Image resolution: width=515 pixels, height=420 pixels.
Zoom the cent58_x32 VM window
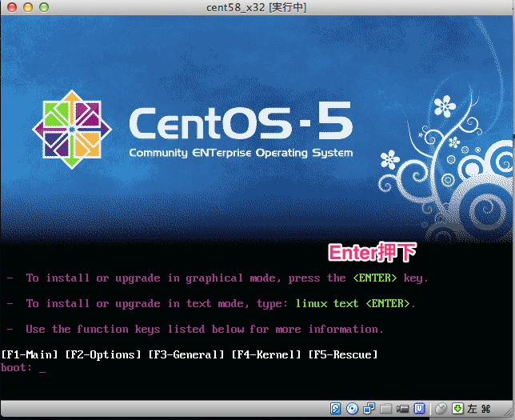pos(44,7)
